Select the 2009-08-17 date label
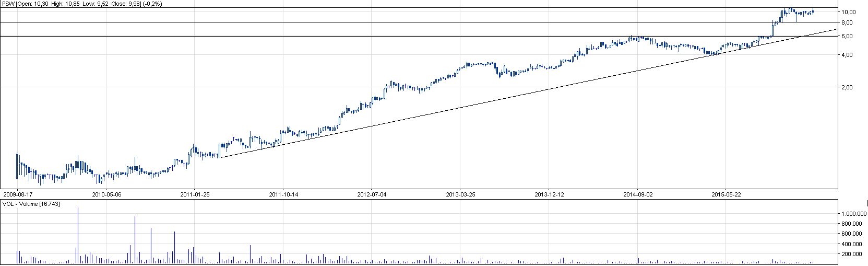 18,194
